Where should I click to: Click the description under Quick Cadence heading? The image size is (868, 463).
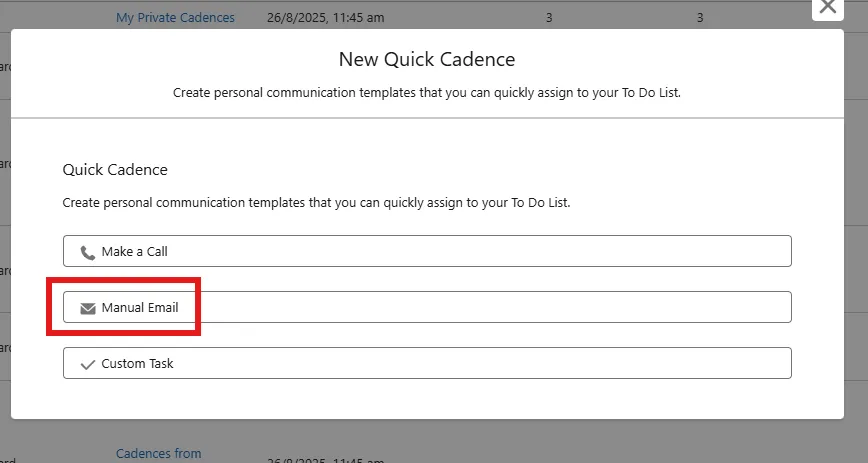[x=316, y=202]
